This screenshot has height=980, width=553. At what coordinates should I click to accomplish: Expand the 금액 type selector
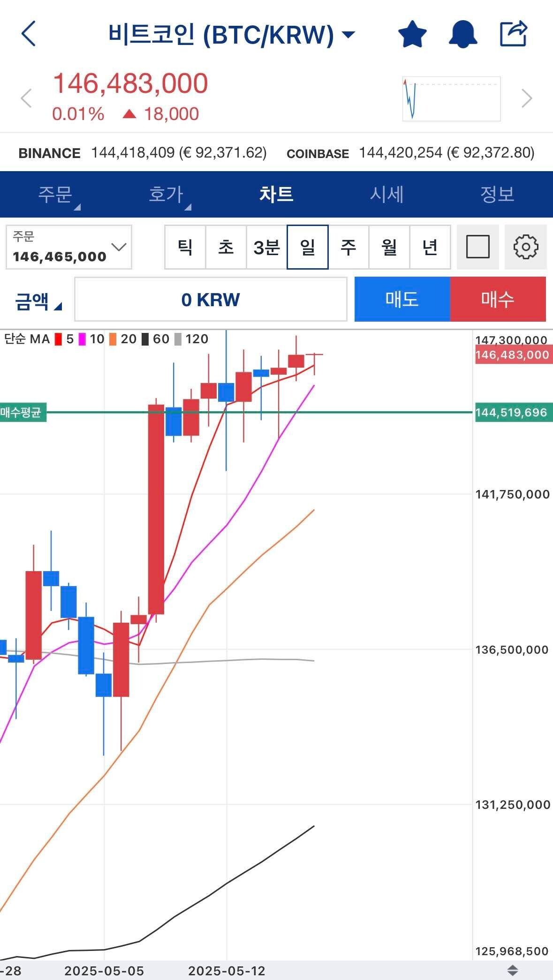click(38, 301)
